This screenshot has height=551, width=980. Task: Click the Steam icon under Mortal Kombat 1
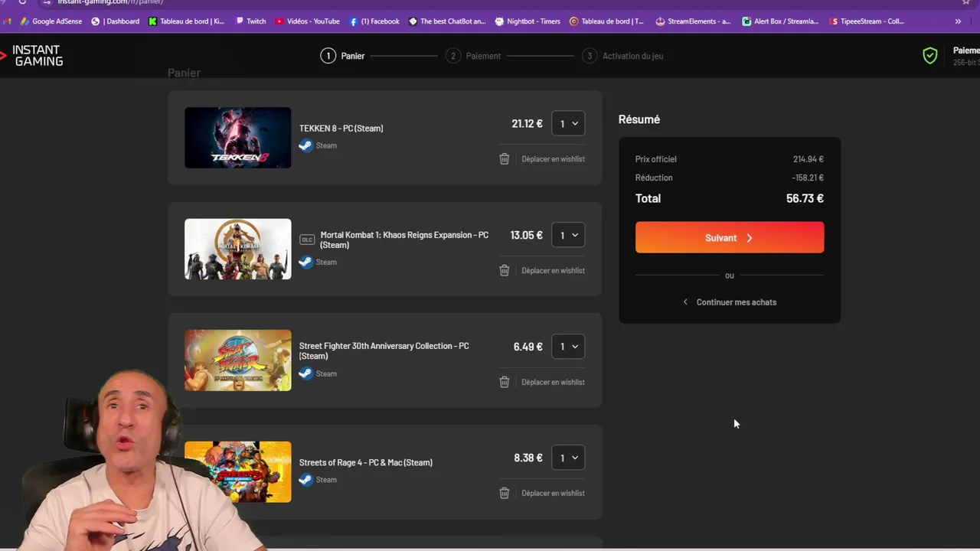click(x=305, y=262)
